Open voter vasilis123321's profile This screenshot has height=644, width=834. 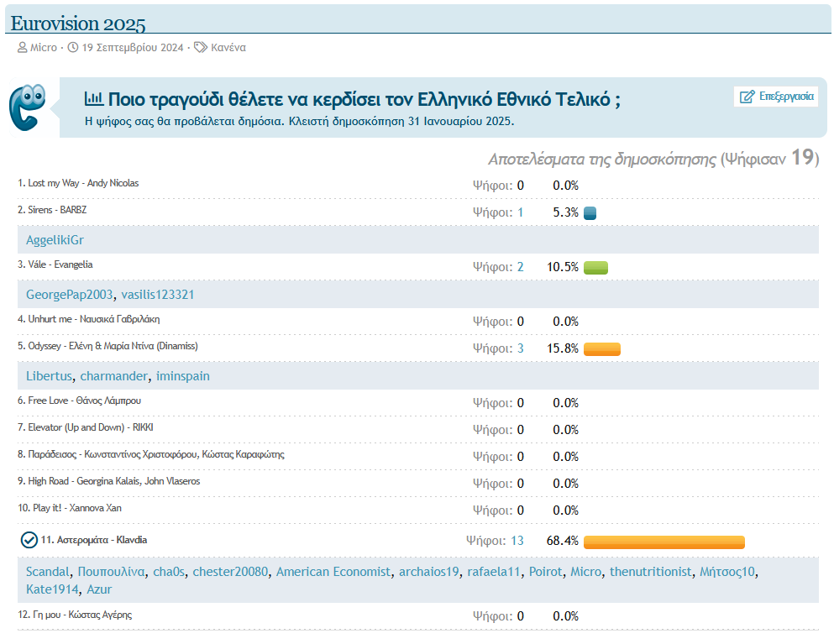click(157, 295)
